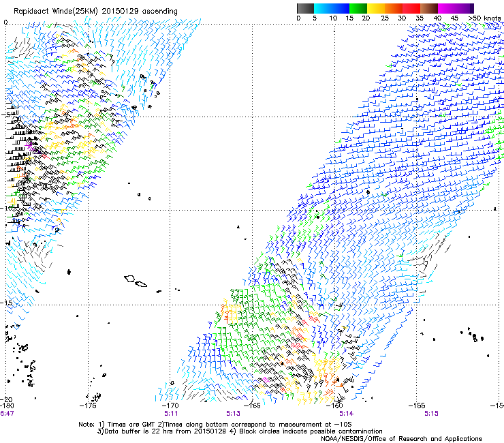504x443 pixels.
Task: Click the note 'Black circles indicate possible contamination'
Action: 311,431
